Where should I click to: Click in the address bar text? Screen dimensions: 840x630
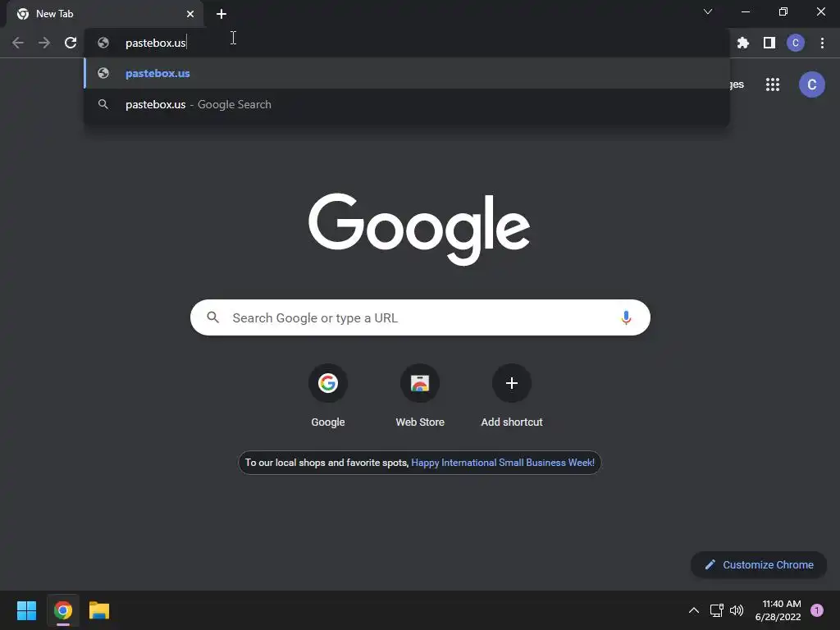tap(155, 43)
